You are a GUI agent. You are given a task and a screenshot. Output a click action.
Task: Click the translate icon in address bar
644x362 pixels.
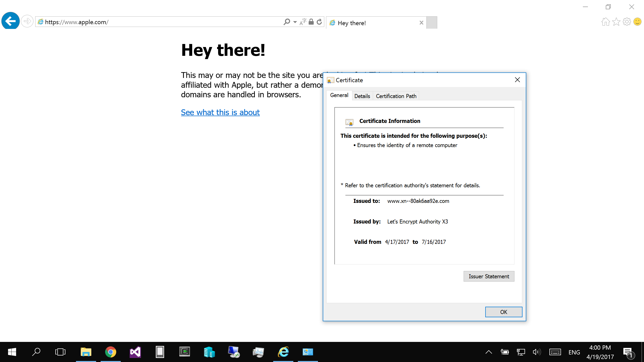tap(303, 22)
